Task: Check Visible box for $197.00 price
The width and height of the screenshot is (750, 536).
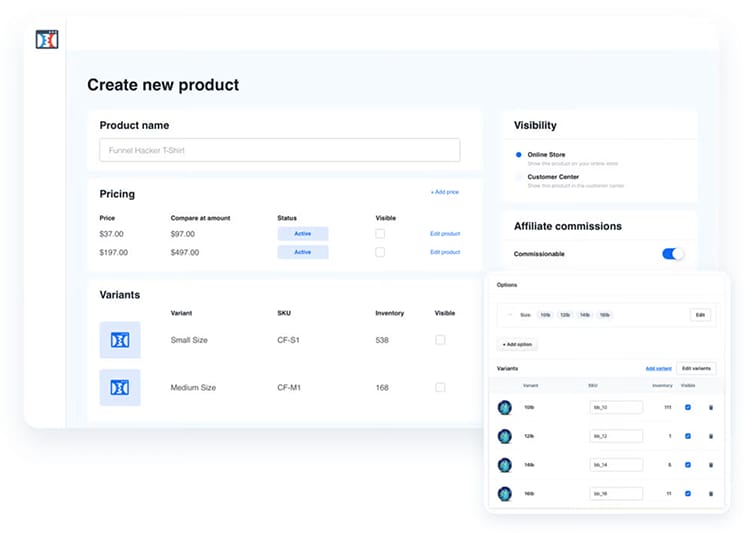Action: click(x=380, y=252)
